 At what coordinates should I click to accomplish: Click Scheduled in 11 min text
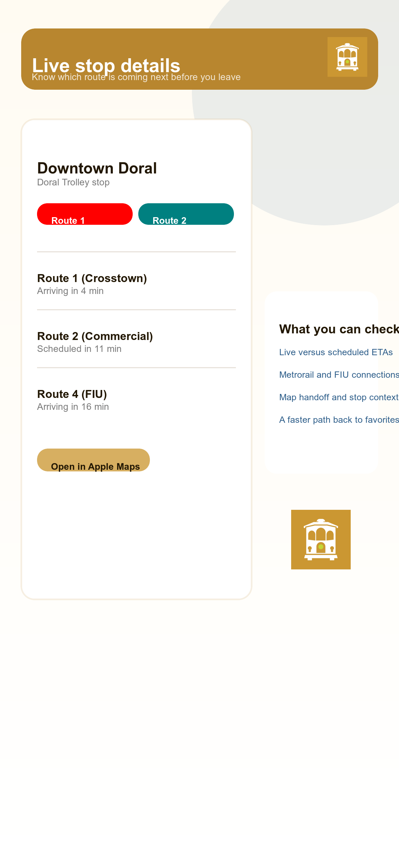pos(79,349)
